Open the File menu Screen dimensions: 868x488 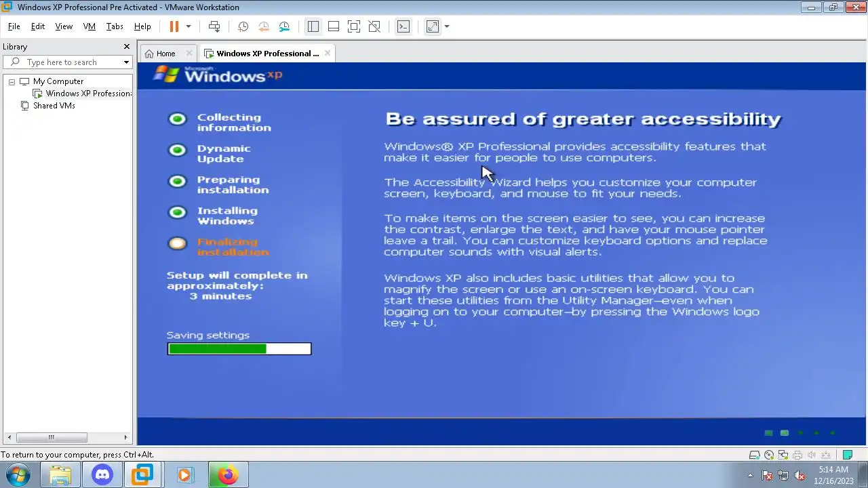pos(14,26)
